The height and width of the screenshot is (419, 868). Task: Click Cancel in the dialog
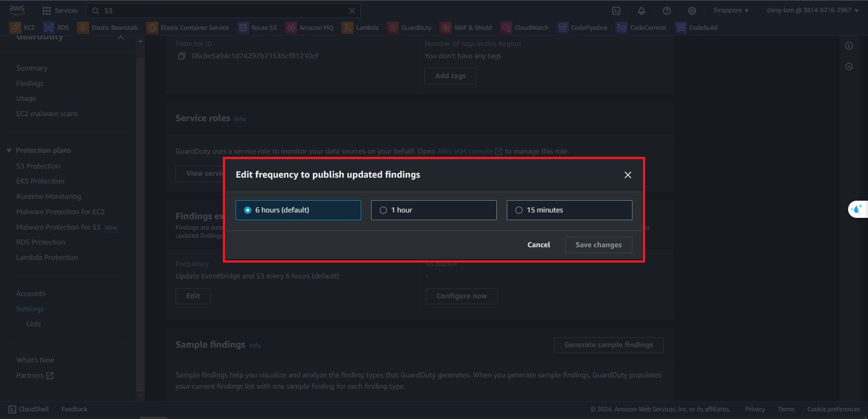pyautogui.click(x=538, y=245)
